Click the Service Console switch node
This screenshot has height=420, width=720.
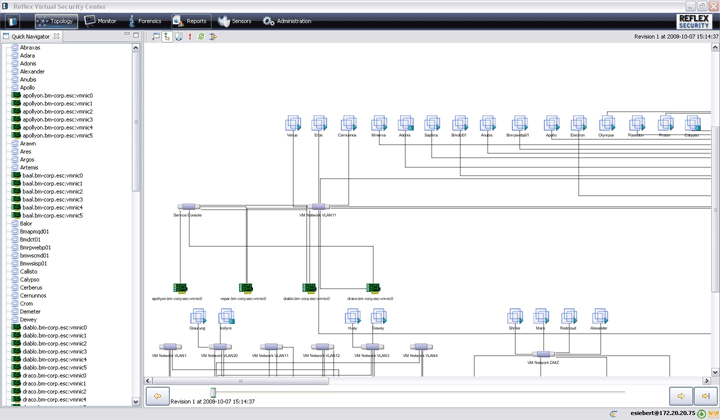188,207
